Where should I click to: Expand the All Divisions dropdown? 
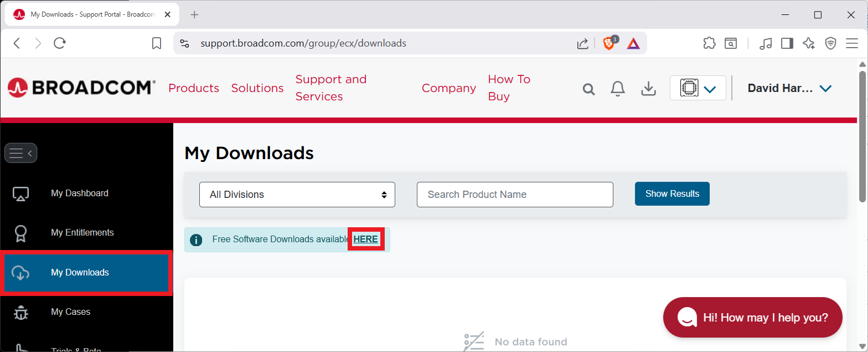pyautogui.click(x=297, y=195)
